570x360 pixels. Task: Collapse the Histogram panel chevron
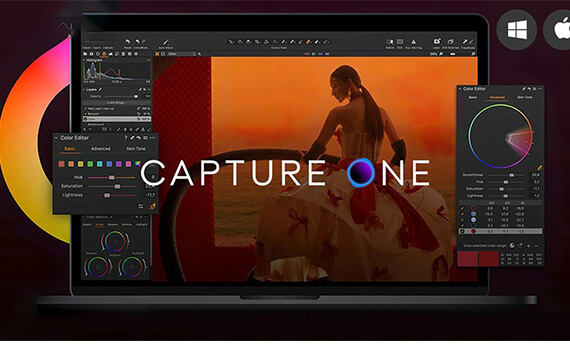pyautogui.click(x=84, y=60)
